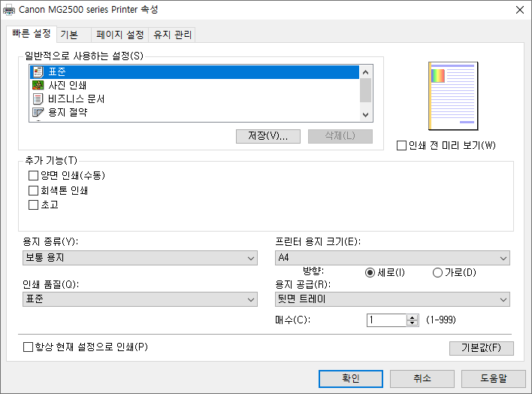Screen dimensions: 532x394
Task: Switch to the 기본 tab
Action: click(x=74, y=35)
